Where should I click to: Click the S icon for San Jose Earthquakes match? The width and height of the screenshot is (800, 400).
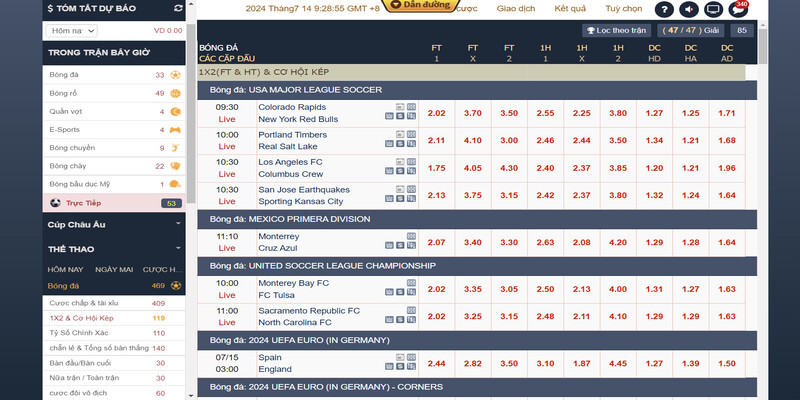[x=400, y=198]
